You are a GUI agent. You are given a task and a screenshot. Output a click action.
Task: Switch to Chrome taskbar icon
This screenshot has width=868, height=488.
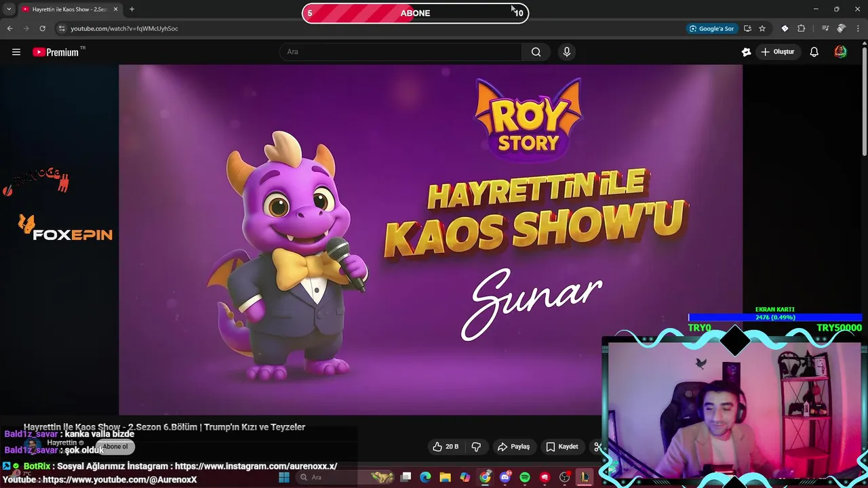pyautogui.click(x=485, y=477)
